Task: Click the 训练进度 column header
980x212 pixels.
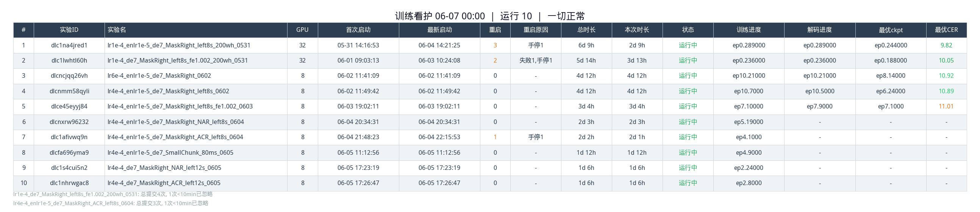Action: pyautogui.click(x=749, y=30)
